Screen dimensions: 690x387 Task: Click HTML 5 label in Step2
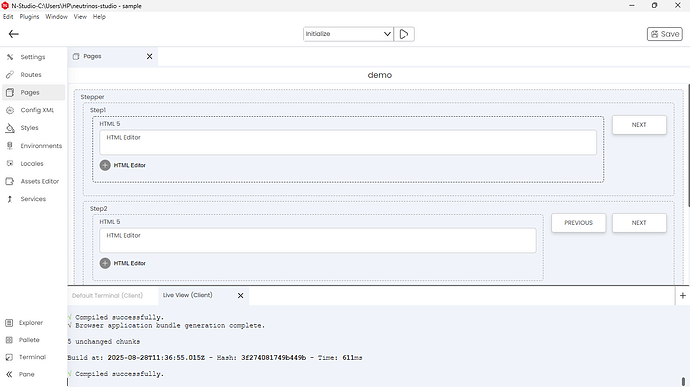pyautogui.click(x=110, y=222)
